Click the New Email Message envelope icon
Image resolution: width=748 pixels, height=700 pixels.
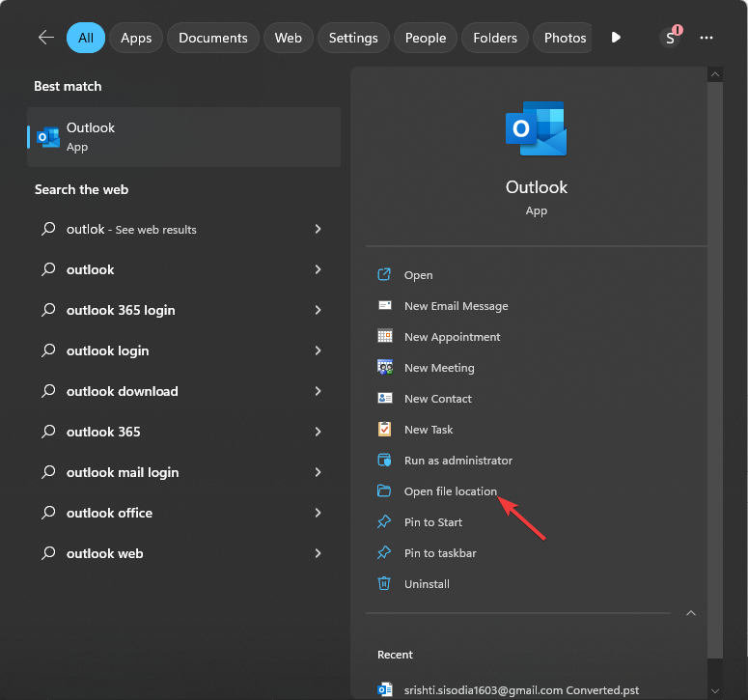click(384, 305)
